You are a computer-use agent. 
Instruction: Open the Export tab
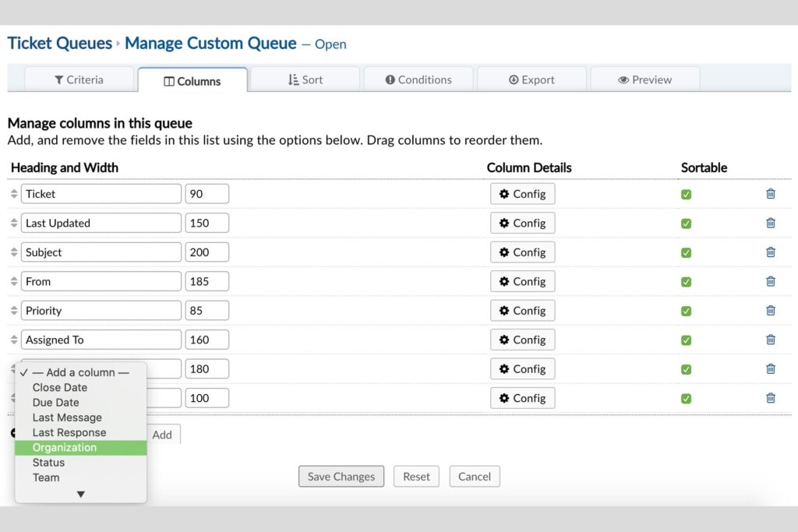[531, 79]
